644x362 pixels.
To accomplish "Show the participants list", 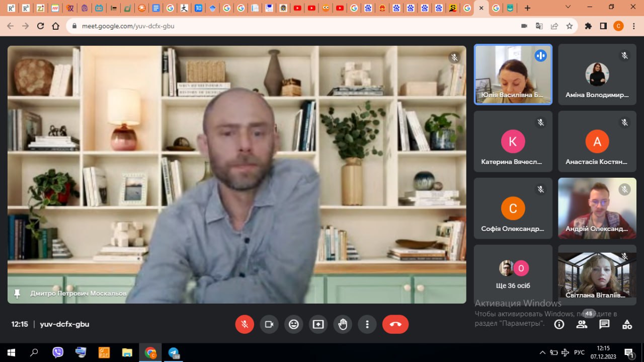I will [582, 324].
